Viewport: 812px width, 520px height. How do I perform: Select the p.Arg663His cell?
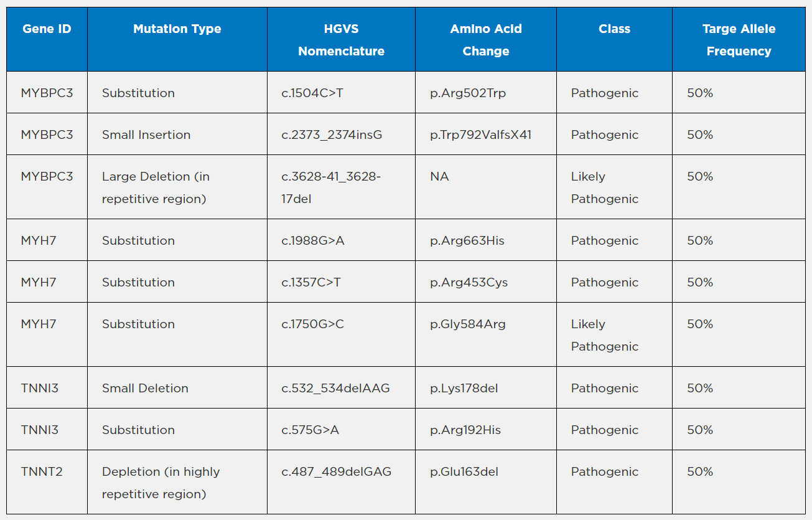467,240
